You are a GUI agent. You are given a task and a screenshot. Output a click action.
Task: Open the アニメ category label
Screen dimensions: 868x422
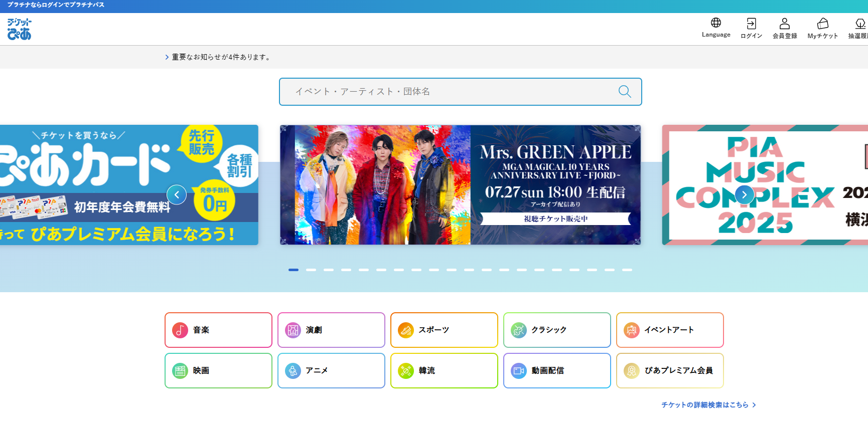(x=317, y=370)
